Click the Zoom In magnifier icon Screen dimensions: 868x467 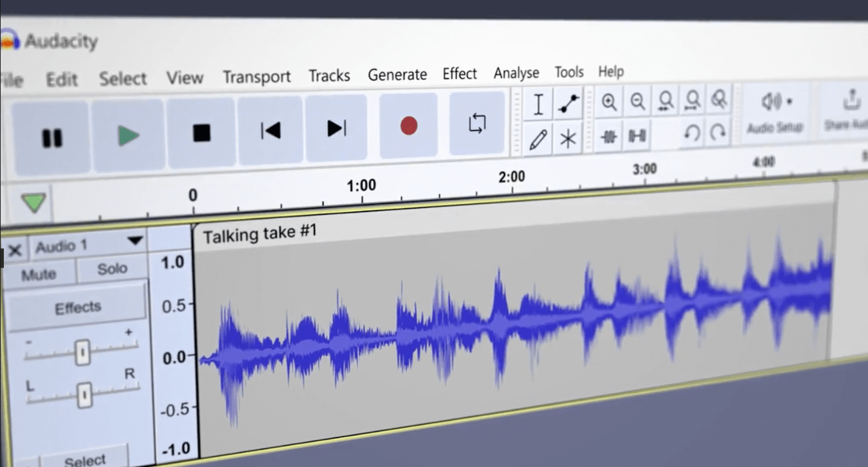(x=609, y=102)
